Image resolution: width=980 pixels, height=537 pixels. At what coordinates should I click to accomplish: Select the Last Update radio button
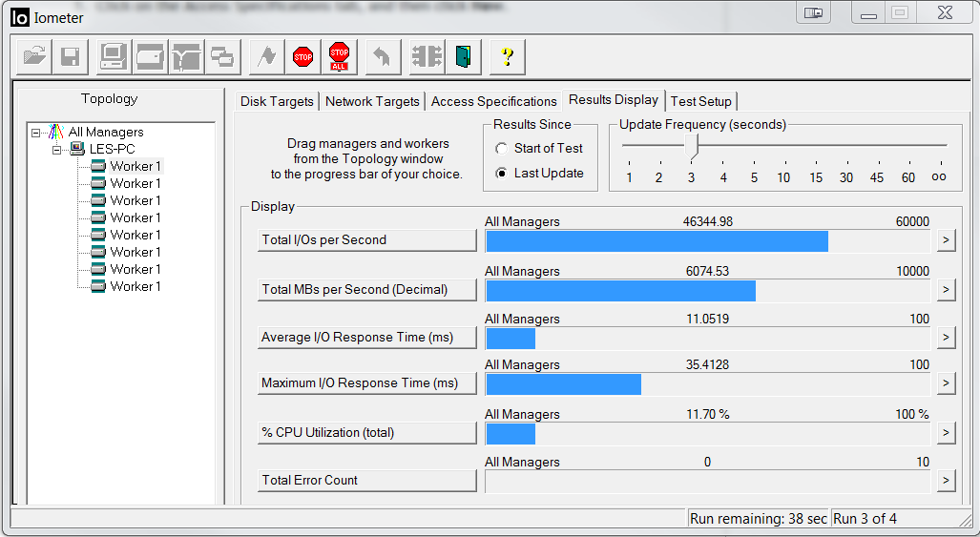point(502,174)
